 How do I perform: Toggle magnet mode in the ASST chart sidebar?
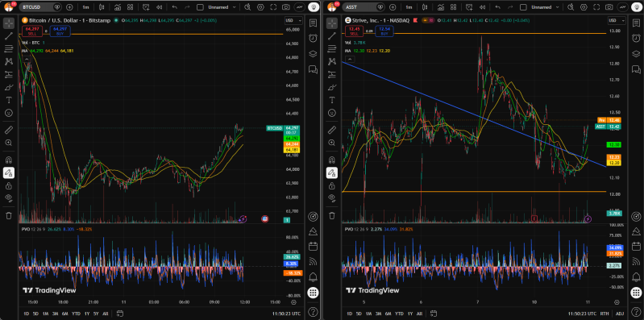point(331,160)
